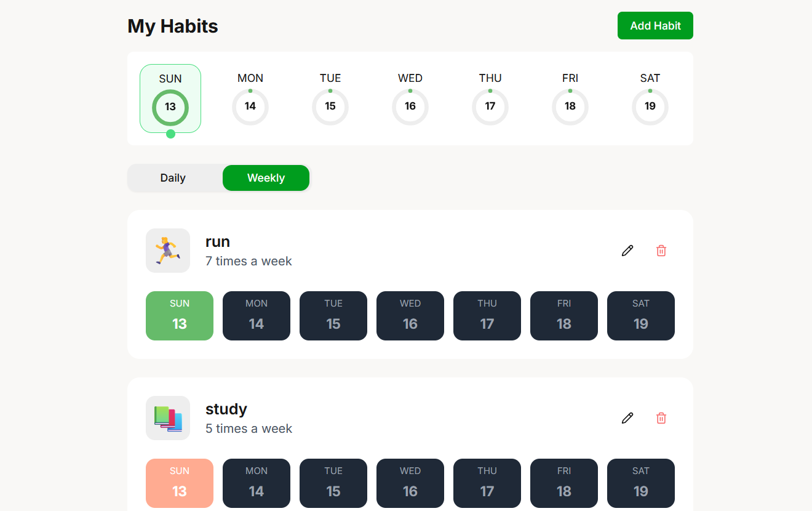Remove the study habit via its trash icon

[x=661, y=418]
